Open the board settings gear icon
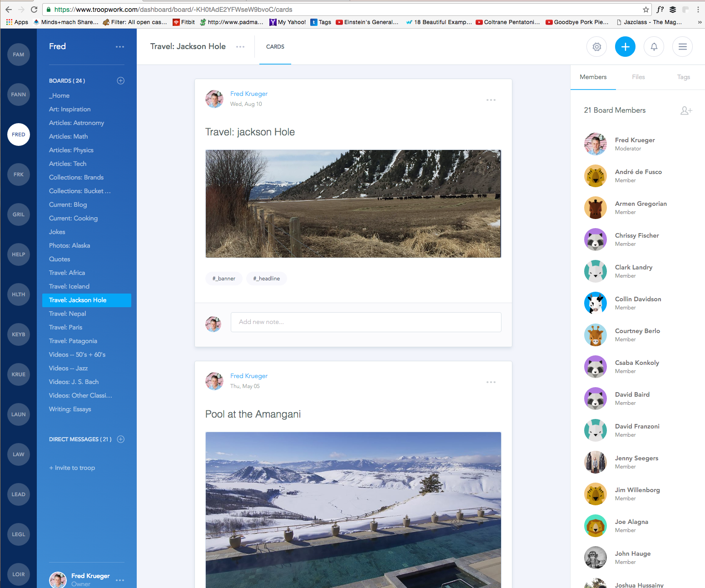This screenshot has width=705, height=588. tap(596, 47)
